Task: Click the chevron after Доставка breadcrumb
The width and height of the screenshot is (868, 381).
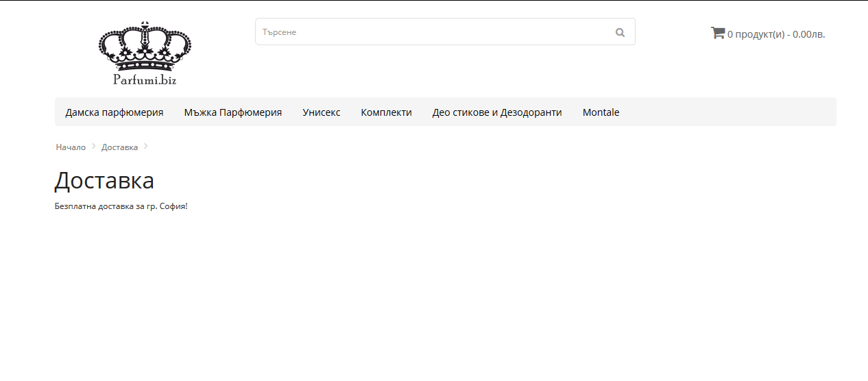Action: [x=145, y=147]
